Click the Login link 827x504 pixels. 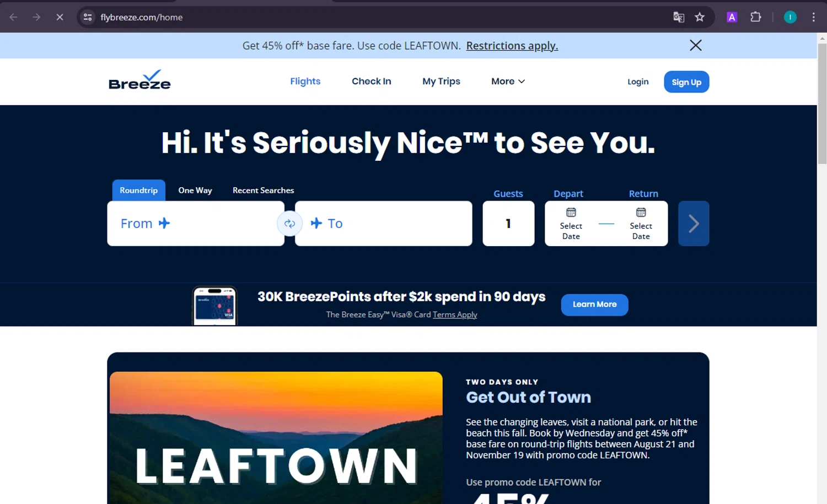pyautogui.click(x=638, y=82)
